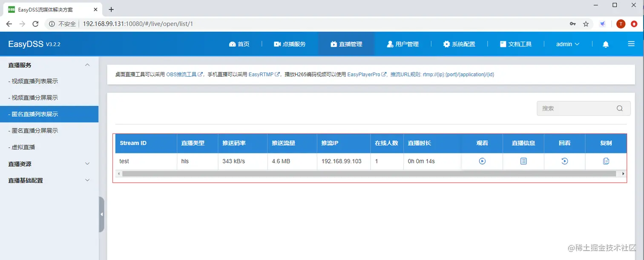The image size is (644, 260).
Task: Click the 0h 0m 14s duration cell
Action: pos(432,162)
